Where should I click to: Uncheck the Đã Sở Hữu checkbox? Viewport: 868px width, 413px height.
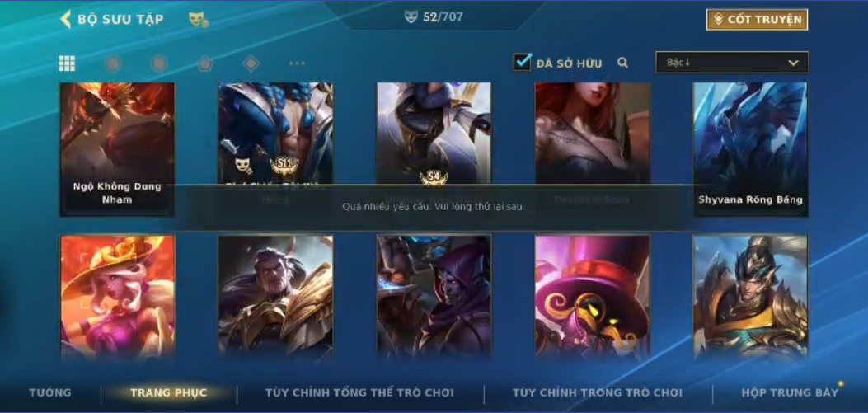point(522,62)
